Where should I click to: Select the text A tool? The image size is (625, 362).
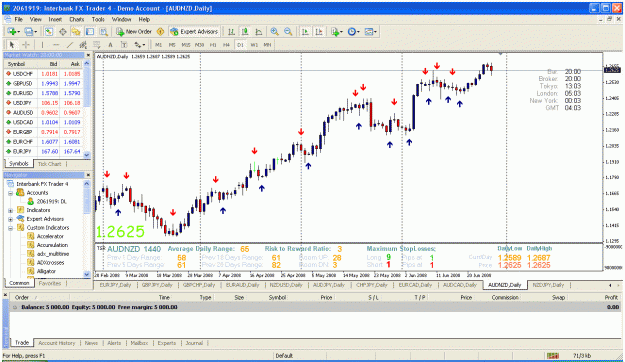point(110,45)
